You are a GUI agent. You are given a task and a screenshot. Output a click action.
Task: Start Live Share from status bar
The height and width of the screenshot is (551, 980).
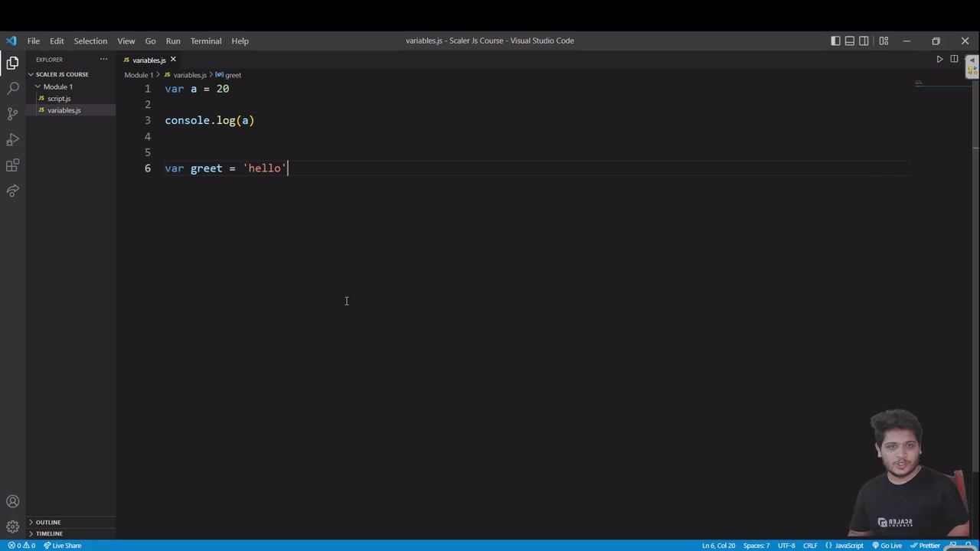coord(62,546)
